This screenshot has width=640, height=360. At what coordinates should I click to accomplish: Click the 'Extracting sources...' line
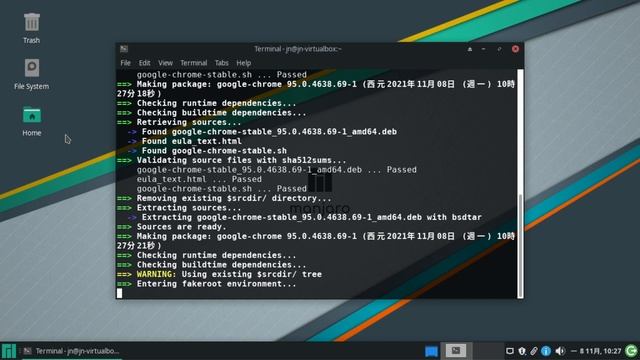189,208
